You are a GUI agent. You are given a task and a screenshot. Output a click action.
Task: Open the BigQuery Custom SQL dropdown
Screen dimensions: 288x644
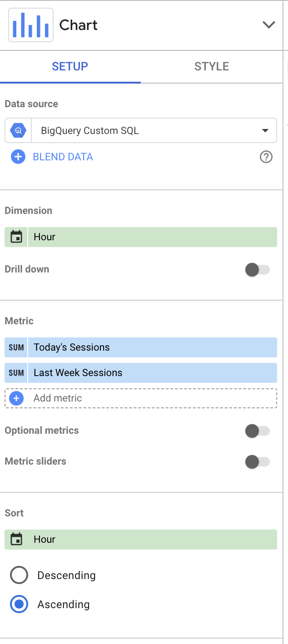tap(141, 131)
